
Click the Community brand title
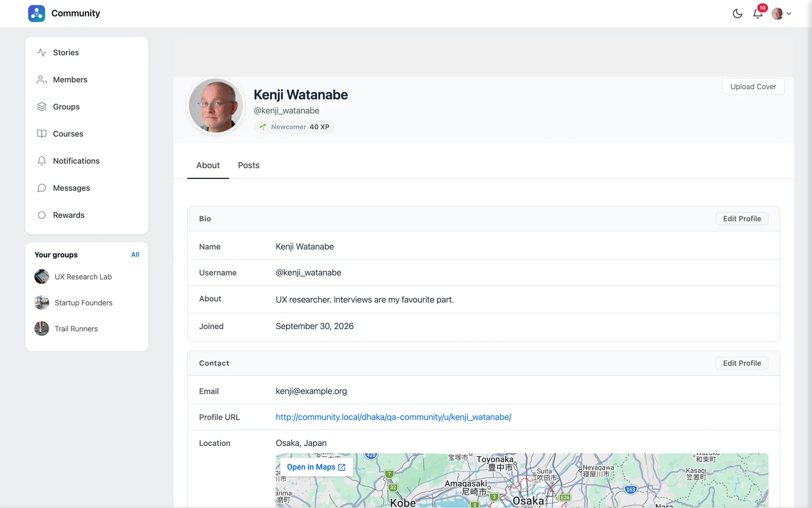click(76, 13)
